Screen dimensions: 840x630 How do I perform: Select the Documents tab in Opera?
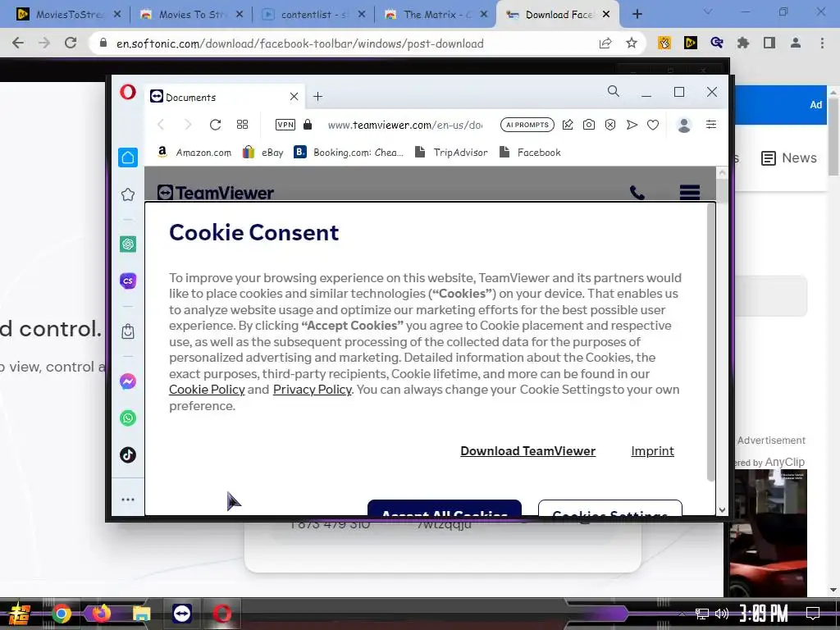tap(225, 97)
